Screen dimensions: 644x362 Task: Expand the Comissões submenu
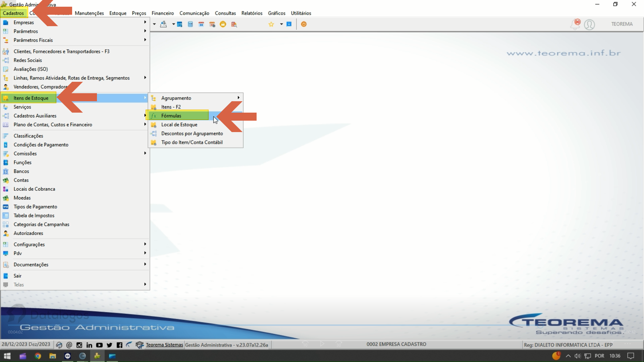coord(145,154)
